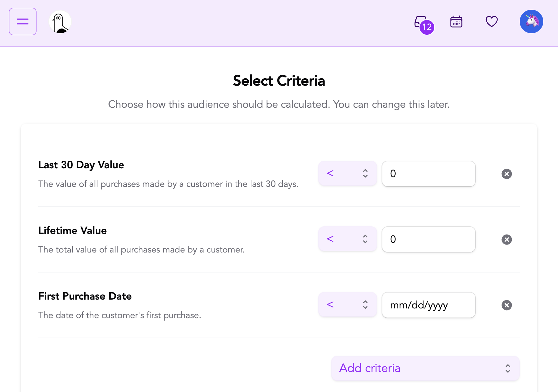The height and width of the screenshot is (392, 558).
Task: Click the heart favorites icon
Action: [491, 21]
